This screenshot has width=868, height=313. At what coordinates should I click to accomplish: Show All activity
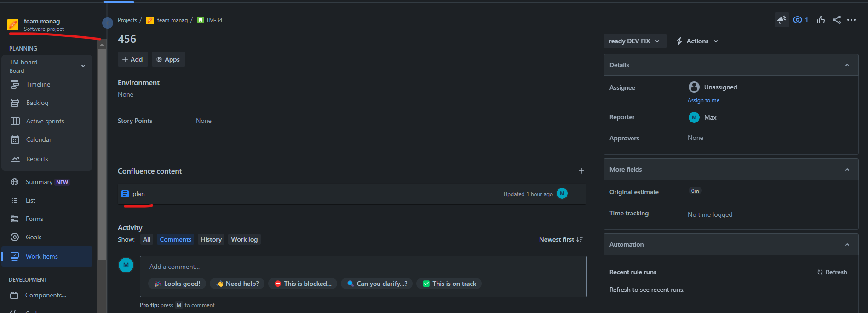pyautogui.click(x=147, y=239)
